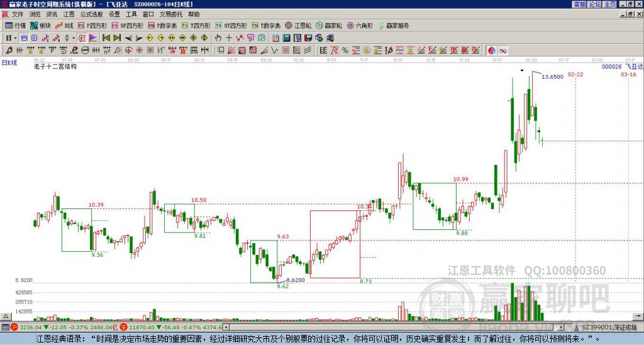644x345 pixels.
Task: Open the 公式选股 menu
Action: (x=92, y=14)
